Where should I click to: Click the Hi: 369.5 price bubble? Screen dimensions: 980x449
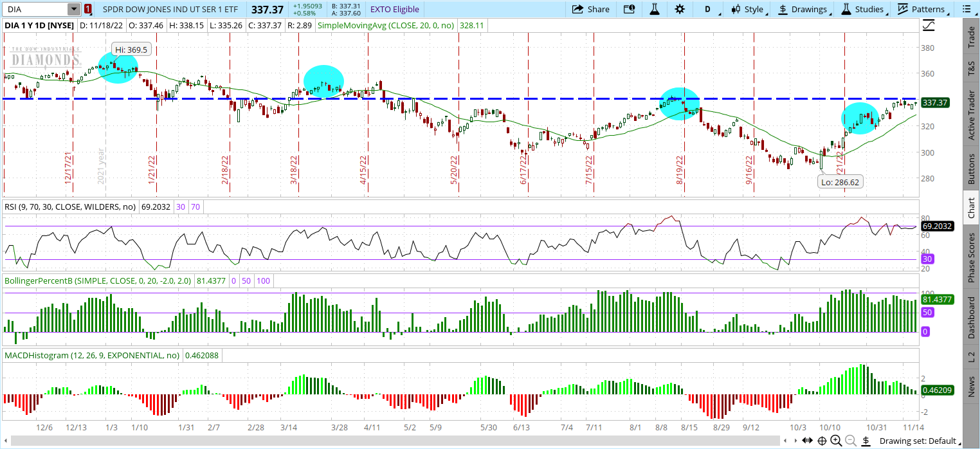coord(131,50)
